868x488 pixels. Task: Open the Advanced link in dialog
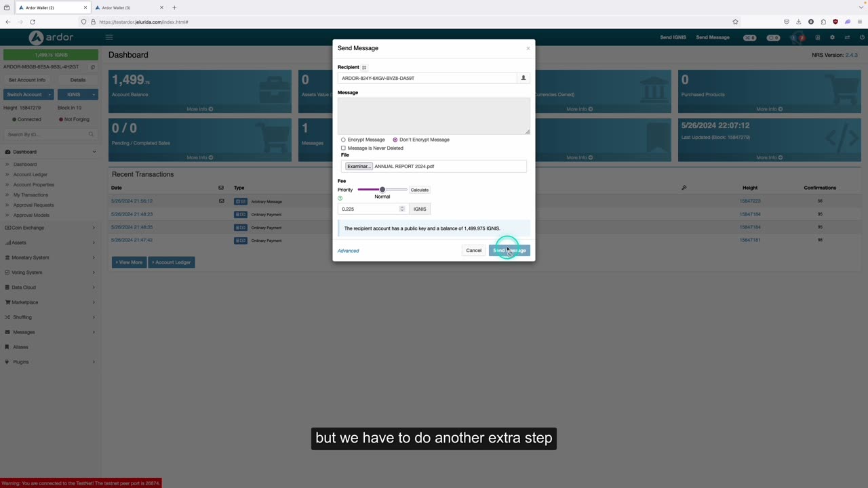pos(349,251)
